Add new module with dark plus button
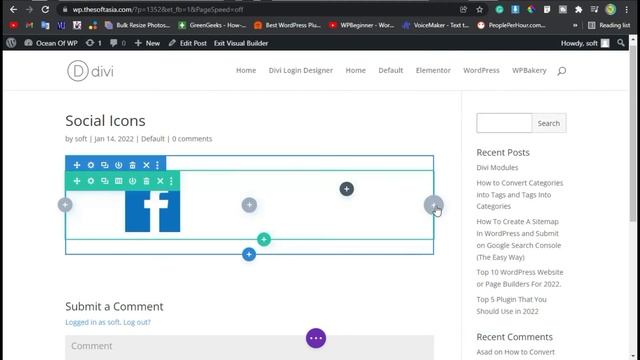The image size is (640, 360). (x=347, y=189)
